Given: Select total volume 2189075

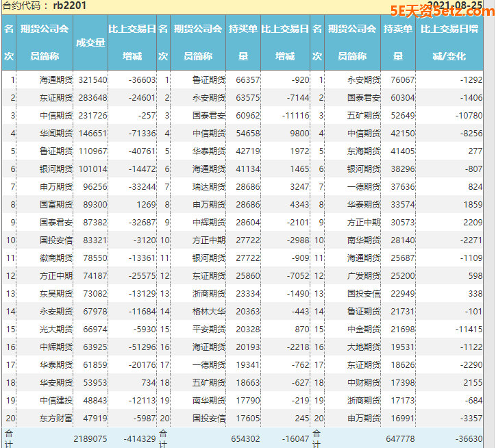Looking at the screenshot, I should coord(90,439).
